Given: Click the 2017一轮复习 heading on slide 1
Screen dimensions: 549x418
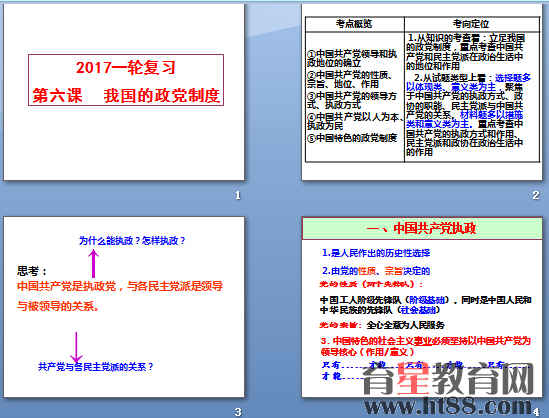Looking at the screenshot, I should 126,68.
